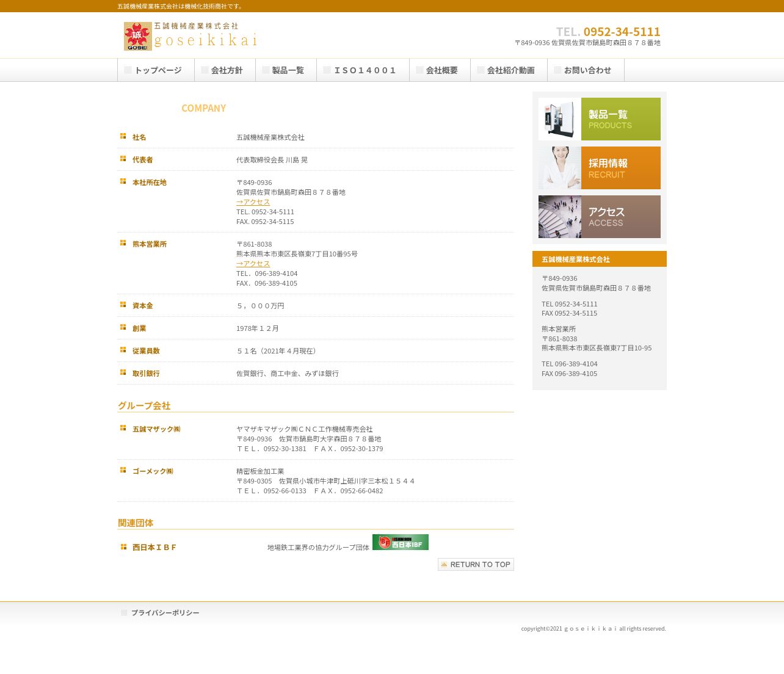Click 佐賀銀行、商工中金、みずほ銀行 text

click(x=288, y=374)
